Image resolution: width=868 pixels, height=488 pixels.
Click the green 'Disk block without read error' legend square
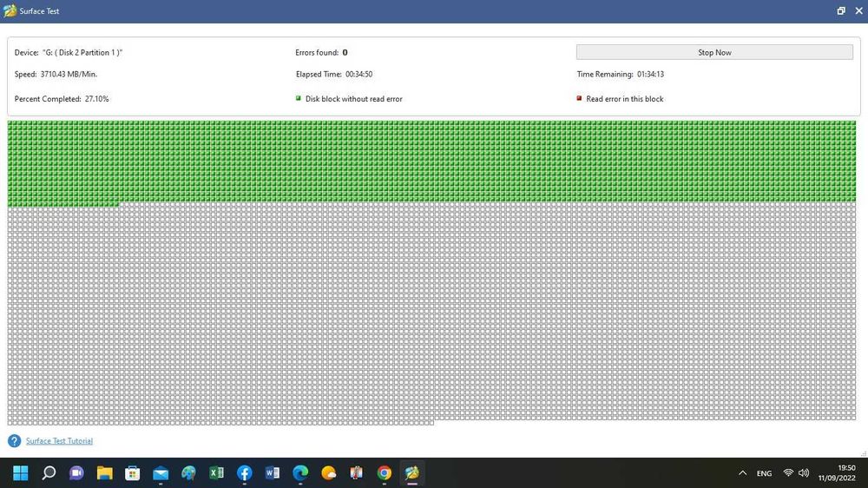coord(299,99)
